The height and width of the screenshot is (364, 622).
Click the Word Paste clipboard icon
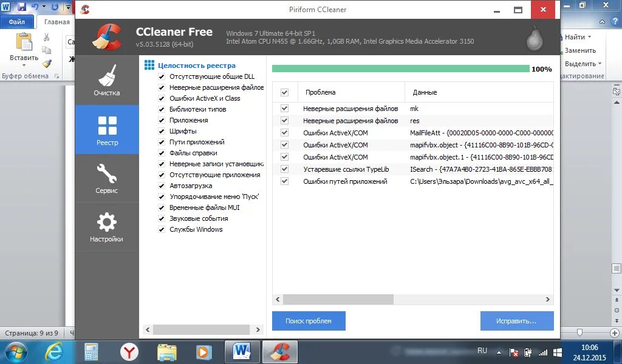[x=24, y=42]
